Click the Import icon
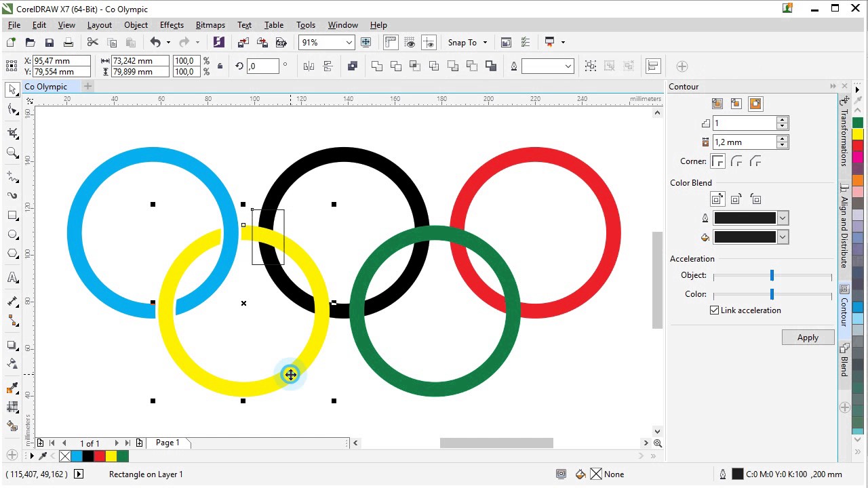The image size is (868, 488). [x=243, y=43]
